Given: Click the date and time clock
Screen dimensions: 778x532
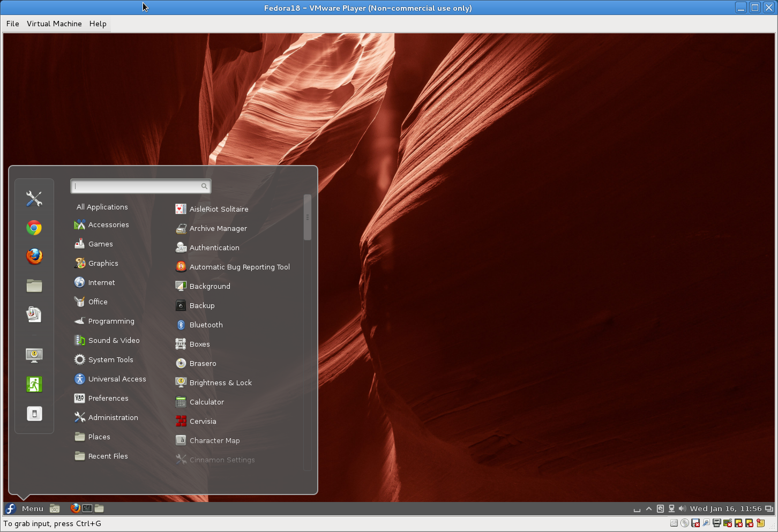Looking at the screenshot, I should click(x=725, y=508).
